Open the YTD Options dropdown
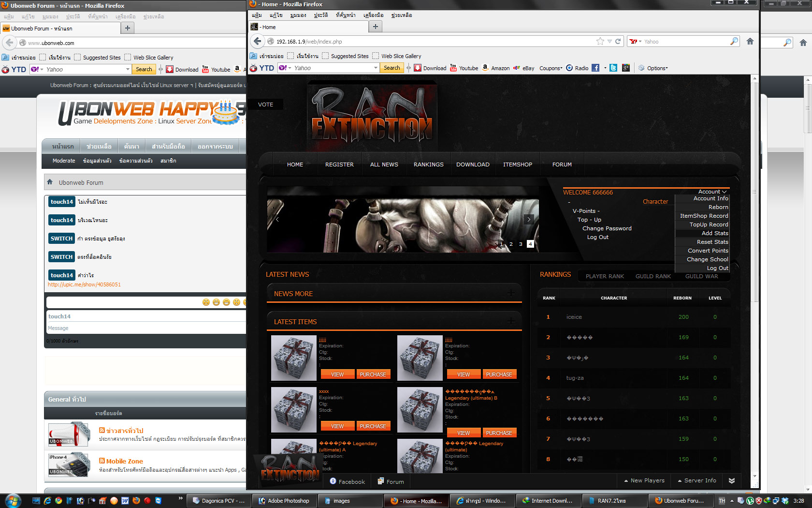 pos(653,68)
